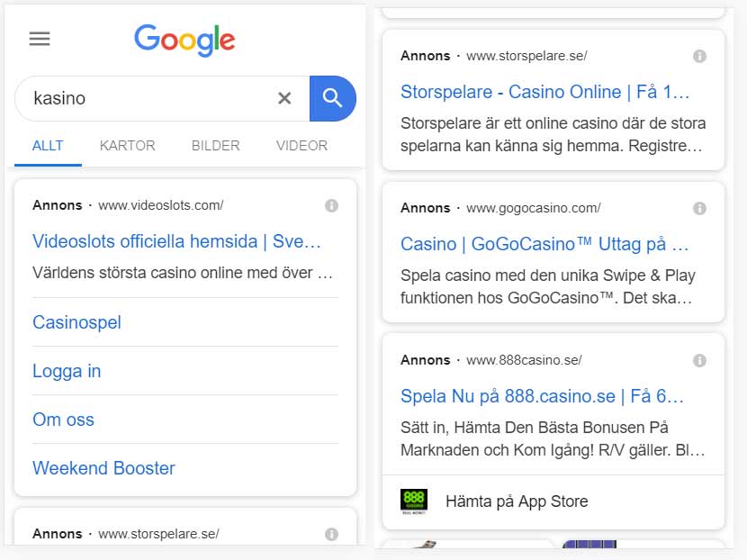This screenshot has height=560, width=747.
Task: Open the Logga in sitelink
Action: click(x=67, y=371)
